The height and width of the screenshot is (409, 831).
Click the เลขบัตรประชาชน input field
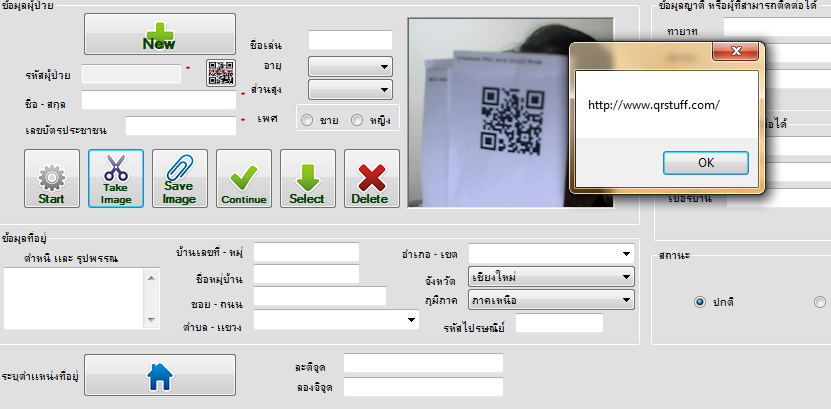[x=181, y=126]
